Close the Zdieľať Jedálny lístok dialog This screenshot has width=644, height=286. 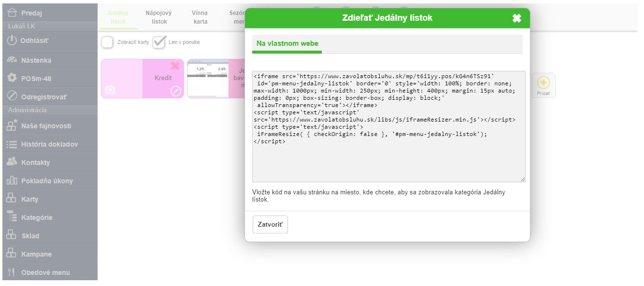[x=516, y=18]
